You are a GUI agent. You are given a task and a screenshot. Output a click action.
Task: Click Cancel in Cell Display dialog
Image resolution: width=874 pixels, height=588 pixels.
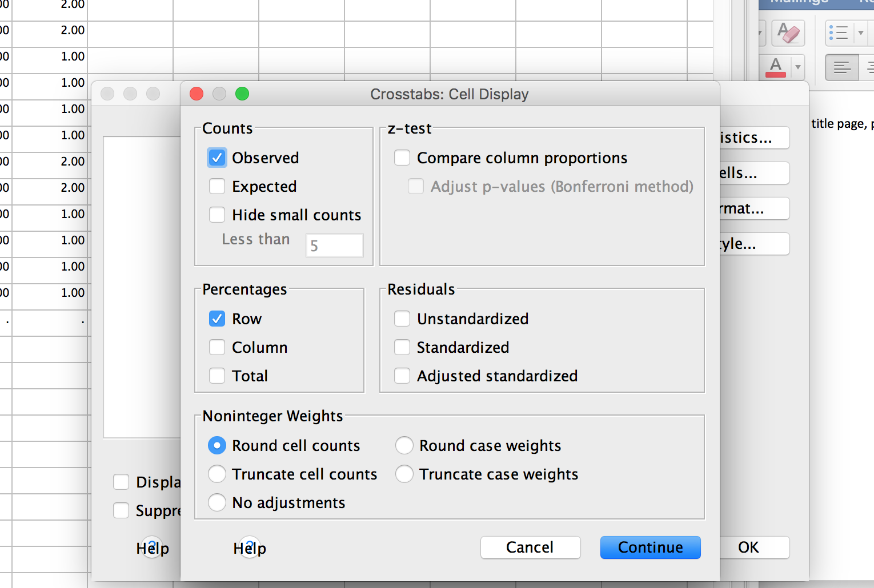pos(530,547)
